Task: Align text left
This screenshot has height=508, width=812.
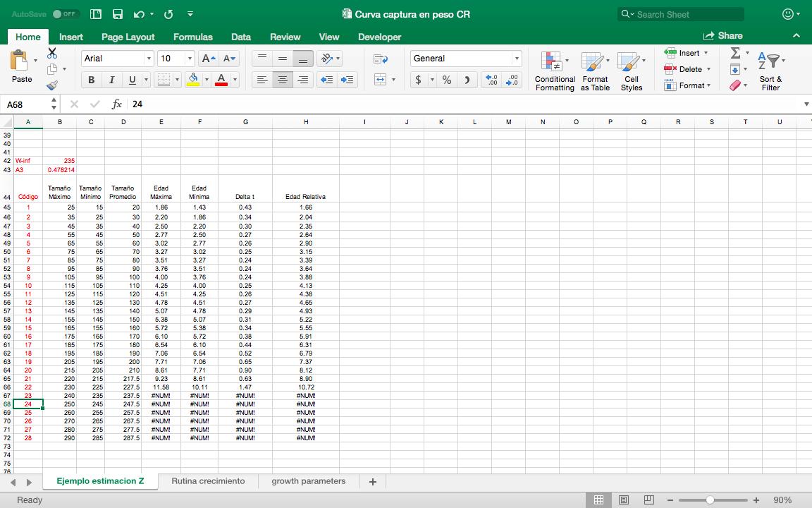Action: (262, 79)
